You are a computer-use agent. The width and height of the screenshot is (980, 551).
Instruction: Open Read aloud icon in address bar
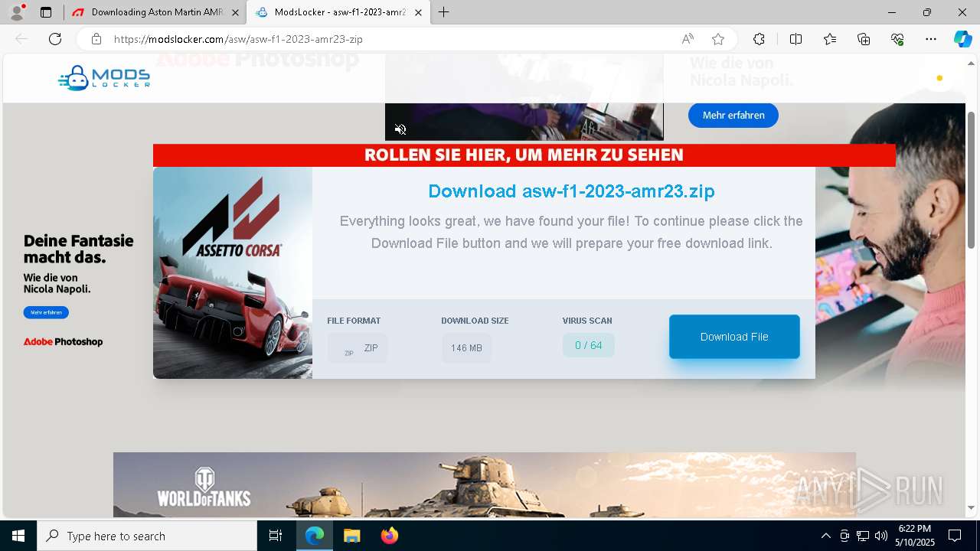pyautogui.click(x=688, y=39)
